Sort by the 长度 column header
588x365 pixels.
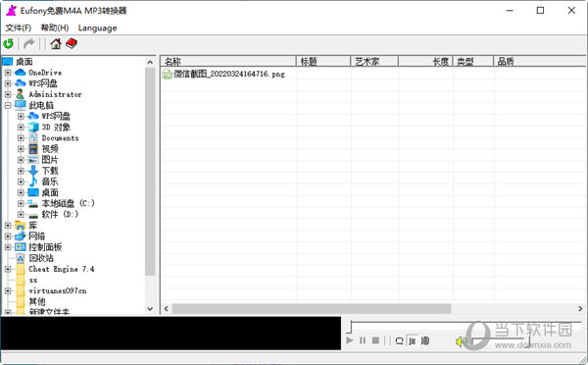pos(425,61)
